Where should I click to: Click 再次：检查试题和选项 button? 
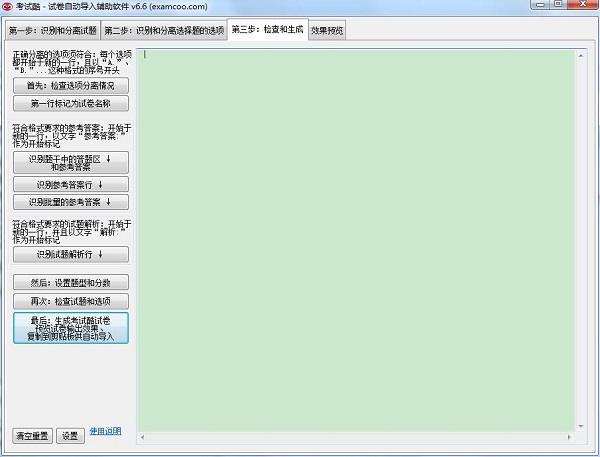(x=71, y=301)
